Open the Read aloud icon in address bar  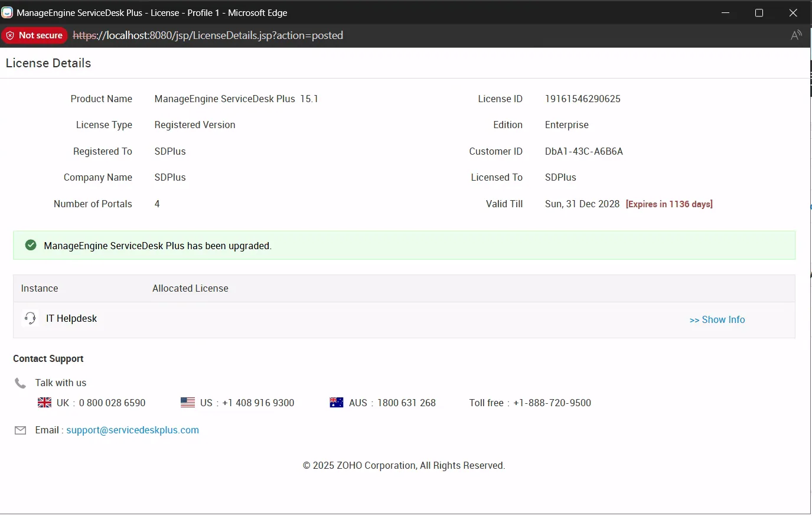(x=796, y=35)
